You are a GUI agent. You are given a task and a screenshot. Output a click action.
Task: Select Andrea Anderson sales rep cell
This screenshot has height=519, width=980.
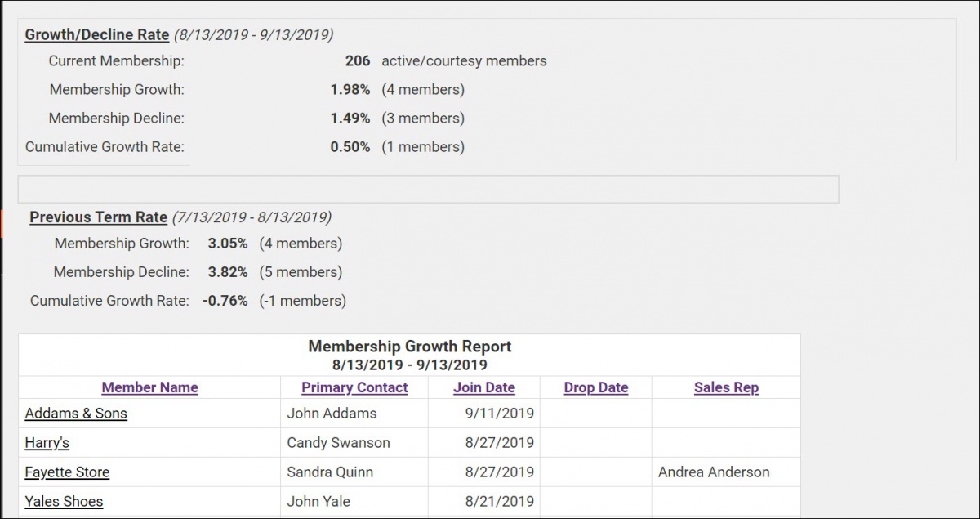click(x=713, y=472)
